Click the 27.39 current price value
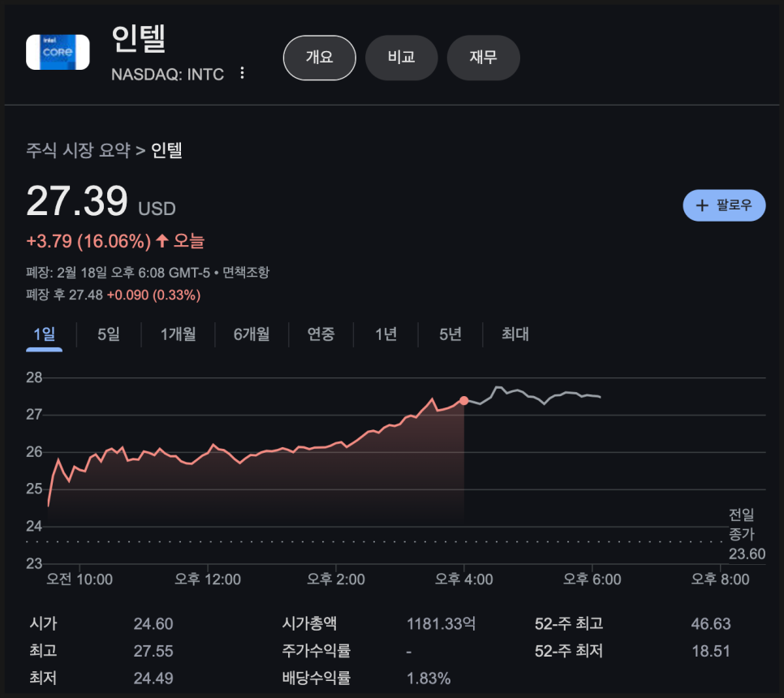The width and height of the screenshot is (784, 698). 77,200
